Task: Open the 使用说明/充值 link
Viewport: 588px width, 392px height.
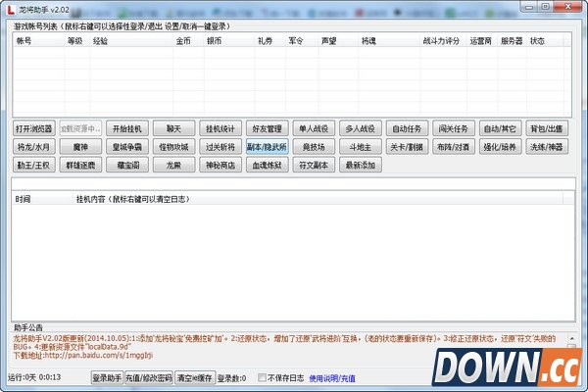Action: (332, 378)
